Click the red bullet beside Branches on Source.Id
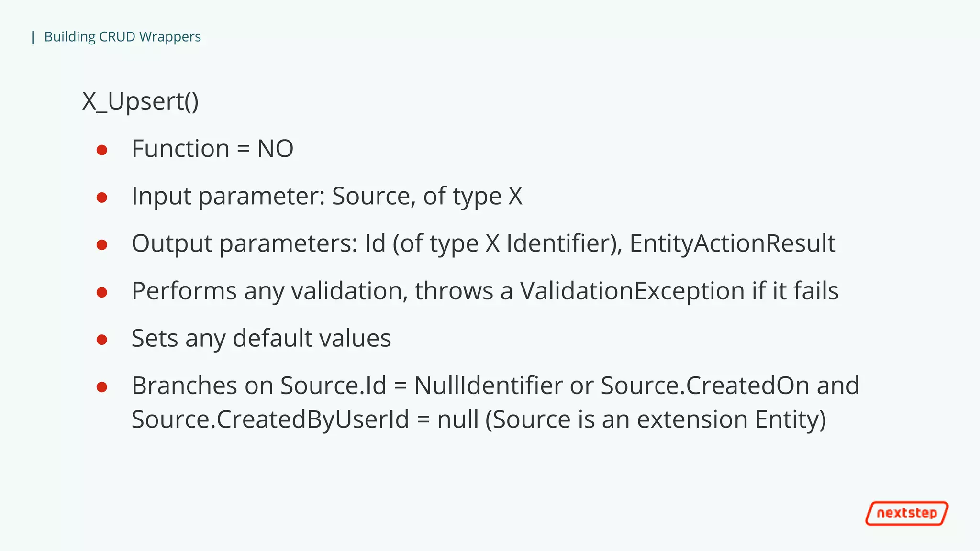The height and width of the screenshot is (551, 980). click(101, 386)
